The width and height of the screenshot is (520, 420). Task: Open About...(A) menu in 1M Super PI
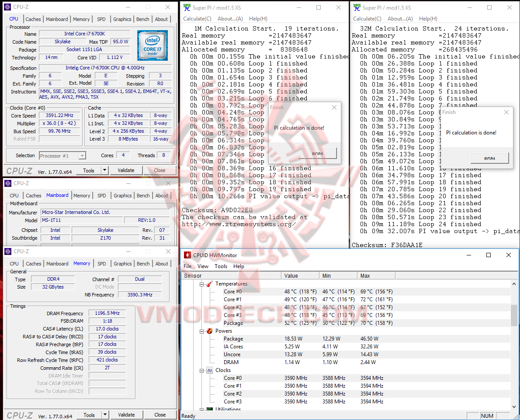pyautogui.click(x=230, y=19)
